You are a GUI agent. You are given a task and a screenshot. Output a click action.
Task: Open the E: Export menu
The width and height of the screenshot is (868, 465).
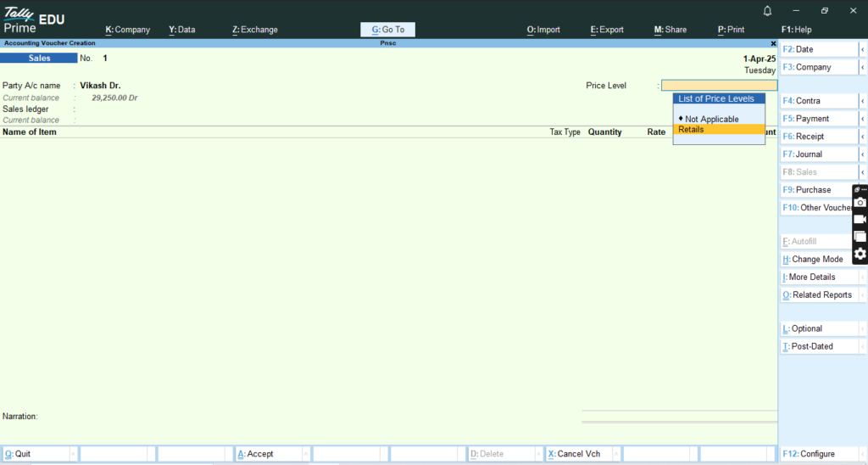607,30
